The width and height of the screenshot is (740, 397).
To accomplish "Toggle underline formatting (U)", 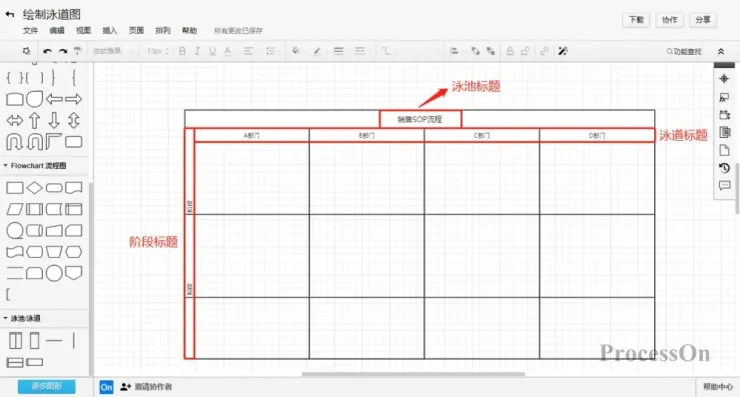I will [212, 51].
